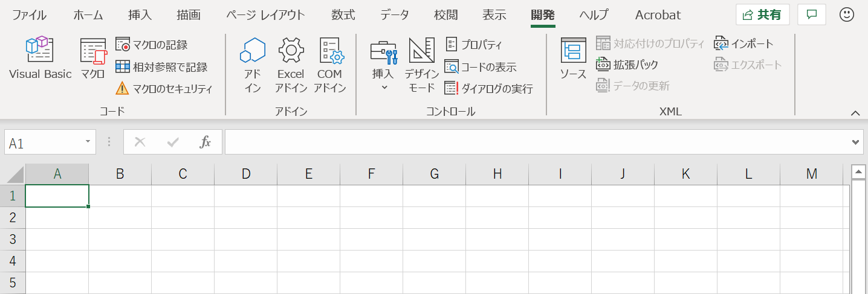Select column F header

tap(372, 174)
